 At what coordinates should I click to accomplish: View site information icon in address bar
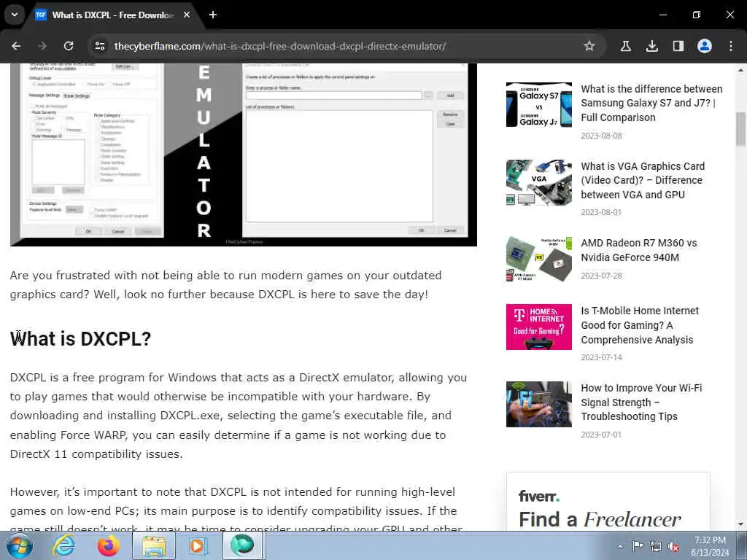coord(99,46)
